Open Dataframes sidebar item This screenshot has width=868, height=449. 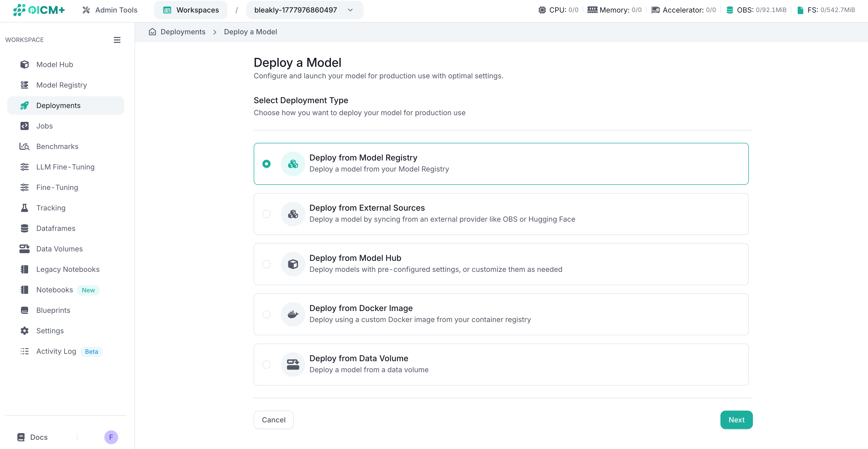click(66, 228)
